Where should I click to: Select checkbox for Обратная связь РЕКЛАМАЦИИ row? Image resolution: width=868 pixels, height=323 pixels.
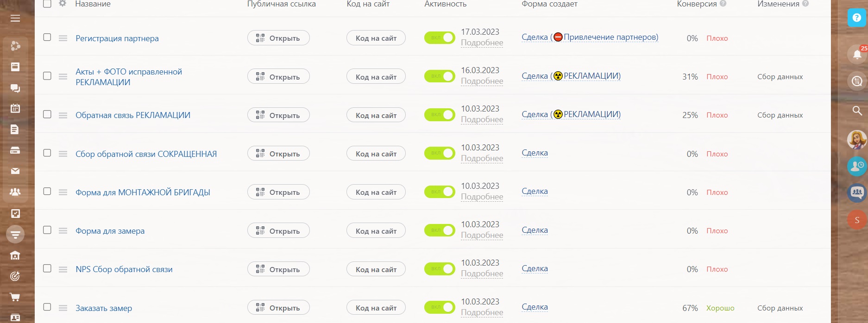click(47, 114)
